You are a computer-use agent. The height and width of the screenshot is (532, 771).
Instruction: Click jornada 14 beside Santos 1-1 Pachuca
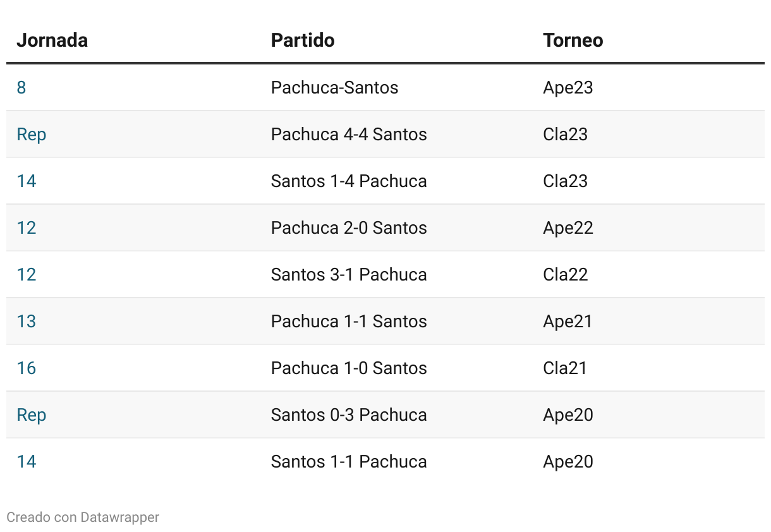point(27,461)
